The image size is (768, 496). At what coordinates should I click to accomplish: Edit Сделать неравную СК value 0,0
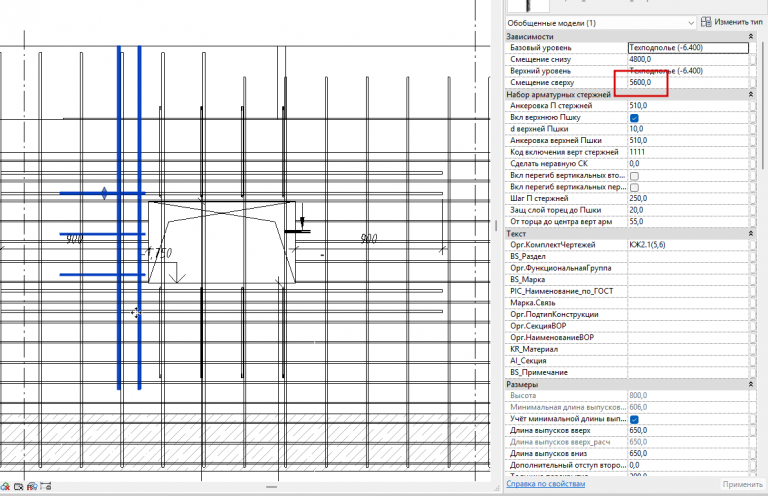[688, 164]
